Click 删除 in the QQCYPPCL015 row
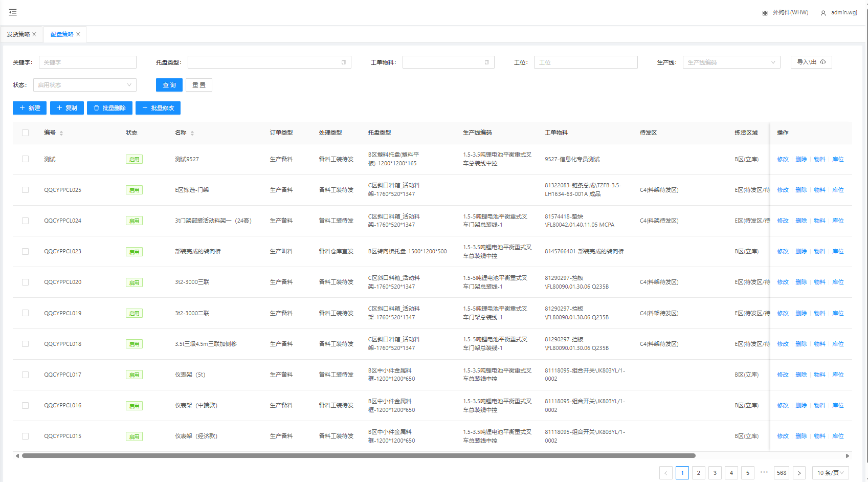 point(801,436)
